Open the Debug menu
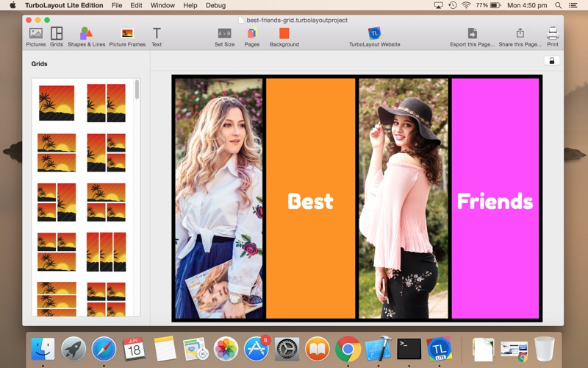The width and height of the screenshot is (588, 368). click(x=215, y=5)
